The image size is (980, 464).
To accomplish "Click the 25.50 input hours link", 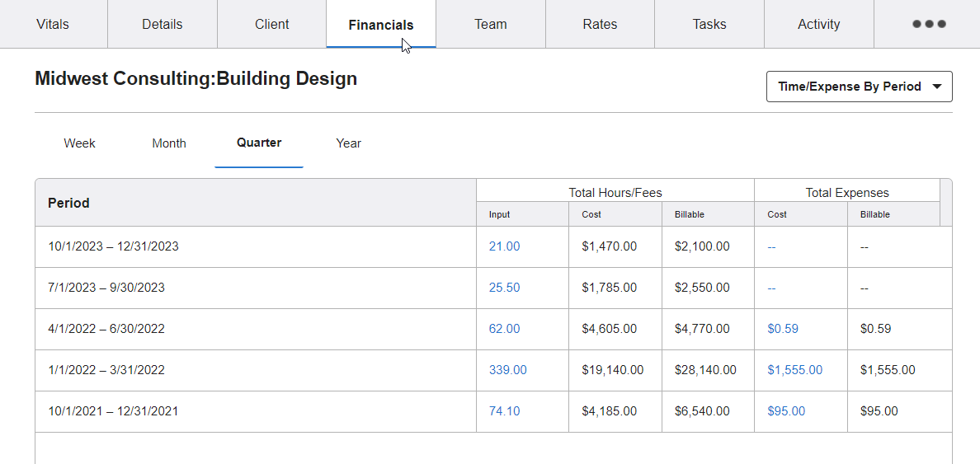I will pos(504,288).
